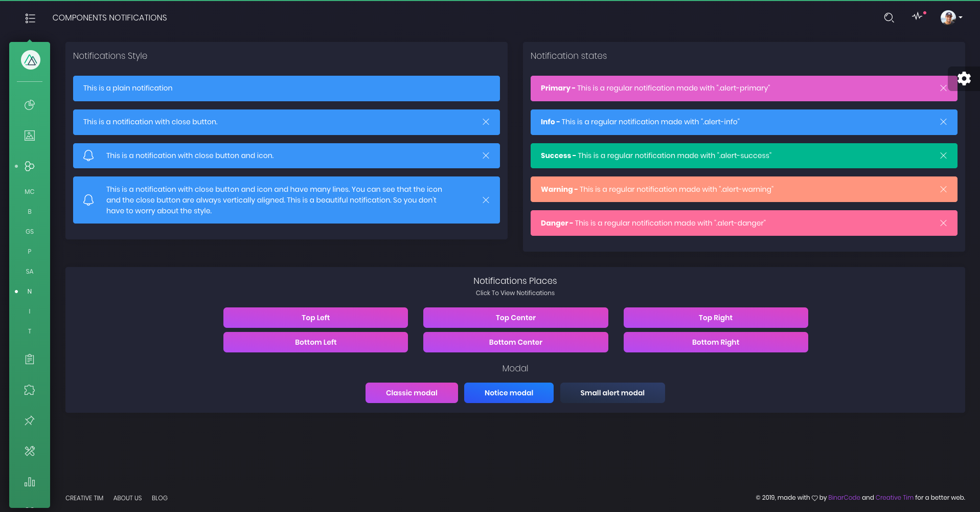980x512 pixels.
Task: Collapse the Components molecule icon
Action: [x=30, y=166]
